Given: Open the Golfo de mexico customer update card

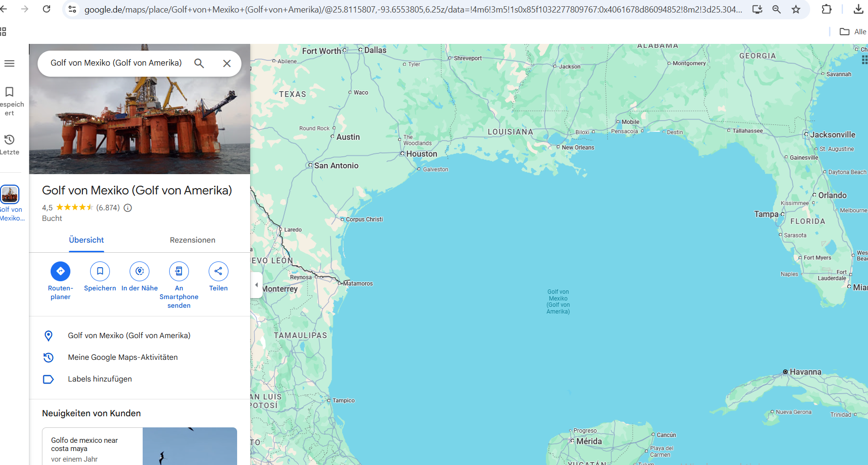Looking at the screenshot, I should pyautogui.click(x=140, y=446).
